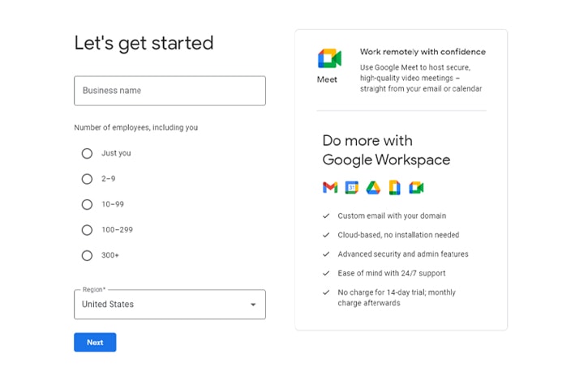
Task: Click the Google Meet logo icon
Action: coord(329,58)
